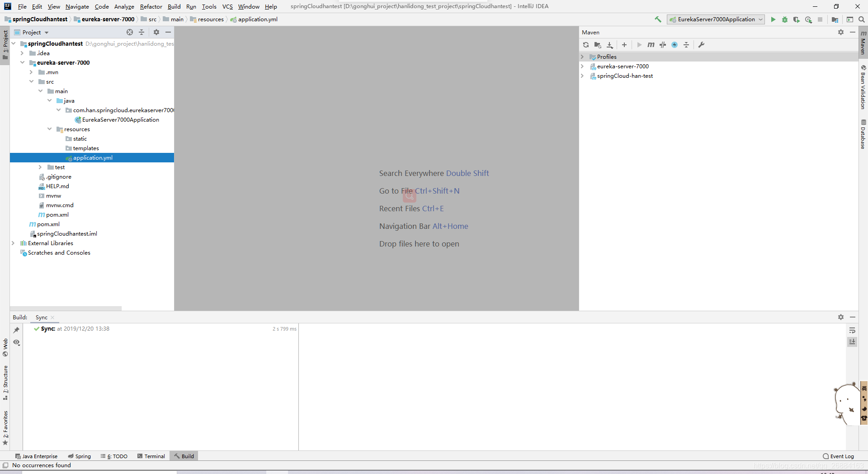868x474 pixels.
Task: Collapse all in the Project panel
Action: (142, 32)
